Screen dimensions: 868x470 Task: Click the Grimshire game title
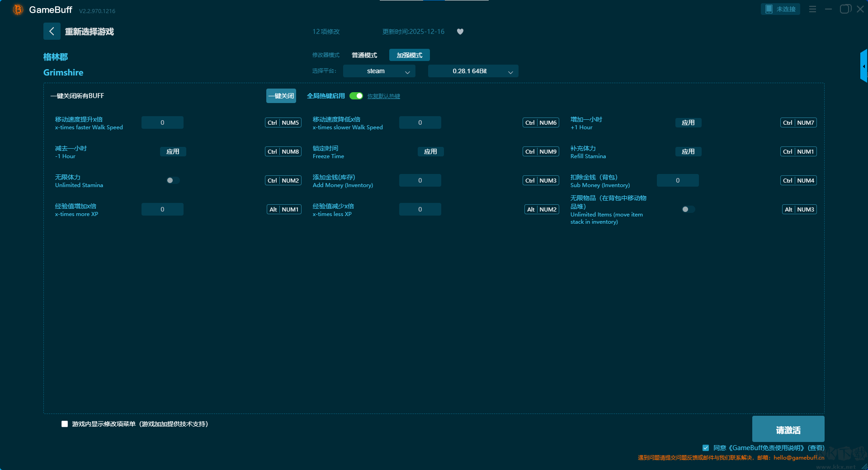(63, 72)
